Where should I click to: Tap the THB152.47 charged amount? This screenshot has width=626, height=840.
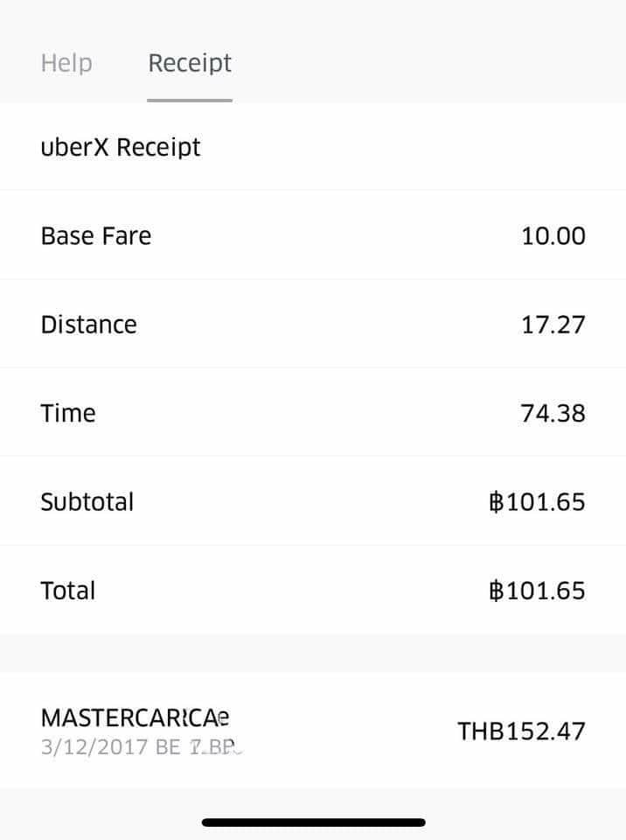[x=521, y=731]
